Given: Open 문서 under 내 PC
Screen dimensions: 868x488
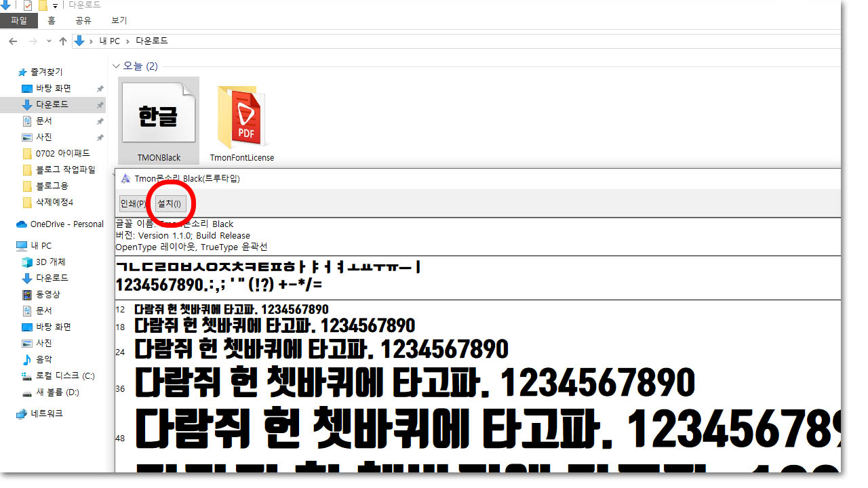Looking at the screenshot, I should 44,310.
